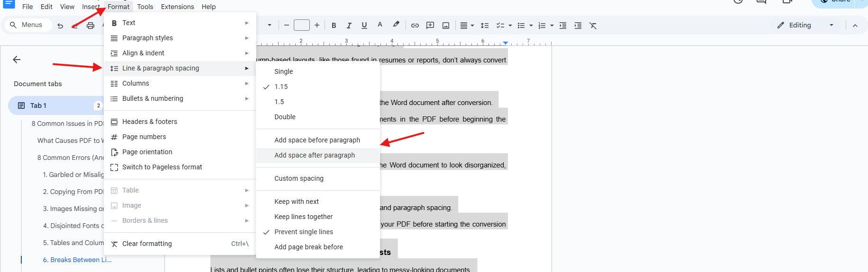Select Add space after paragraph

coord(315,155)
